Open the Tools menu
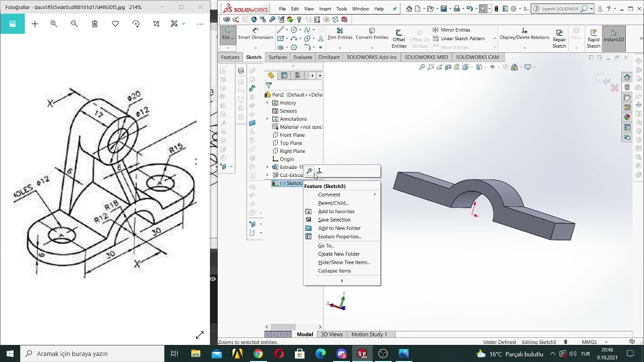 click(x=341, y=9)
